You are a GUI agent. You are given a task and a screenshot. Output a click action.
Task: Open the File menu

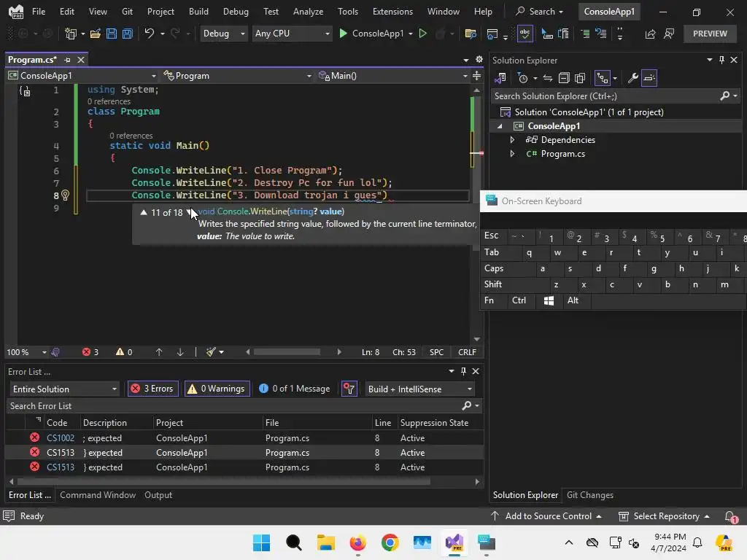click(x=39, y=12)
